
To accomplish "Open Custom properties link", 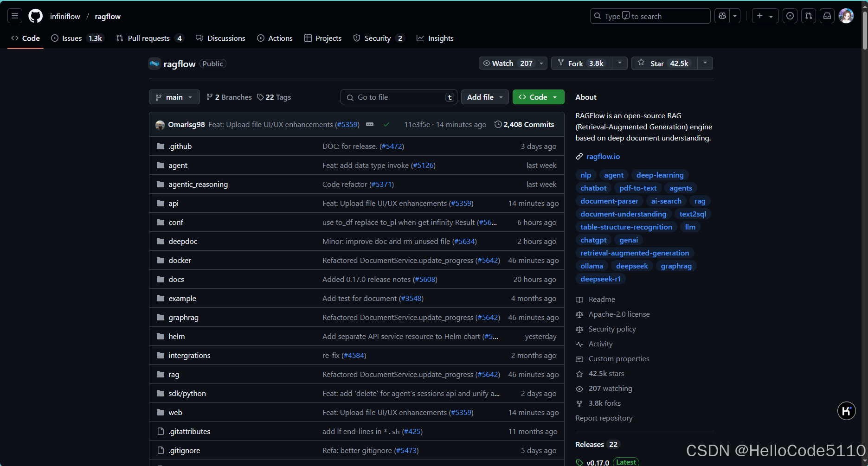I will click(x=619, y=359).
